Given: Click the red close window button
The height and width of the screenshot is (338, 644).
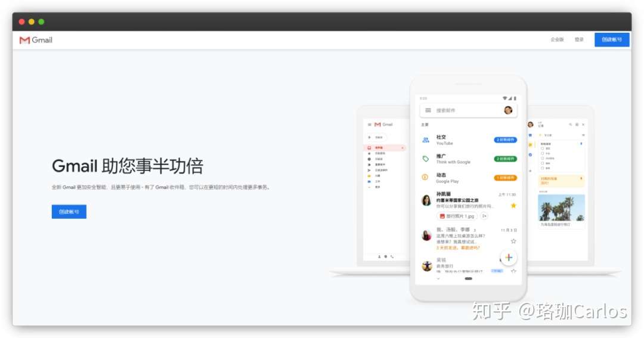Looking at the screenshot, I should tap(22, 22).
